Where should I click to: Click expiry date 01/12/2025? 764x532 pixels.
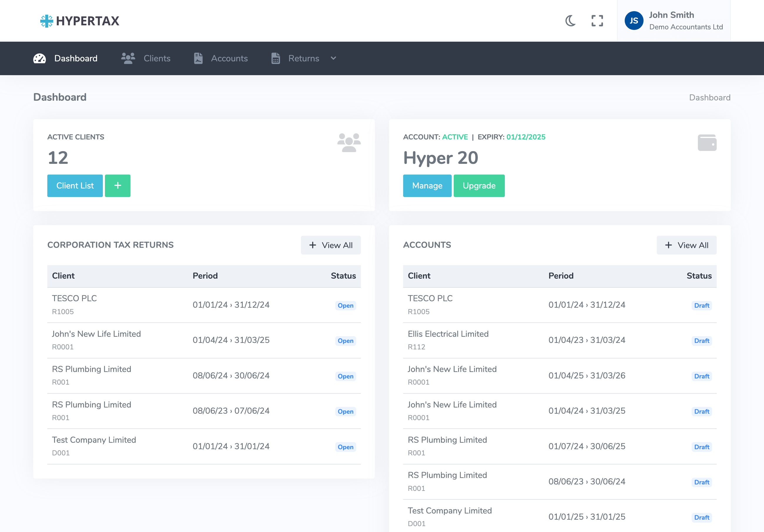coord(526,137)
